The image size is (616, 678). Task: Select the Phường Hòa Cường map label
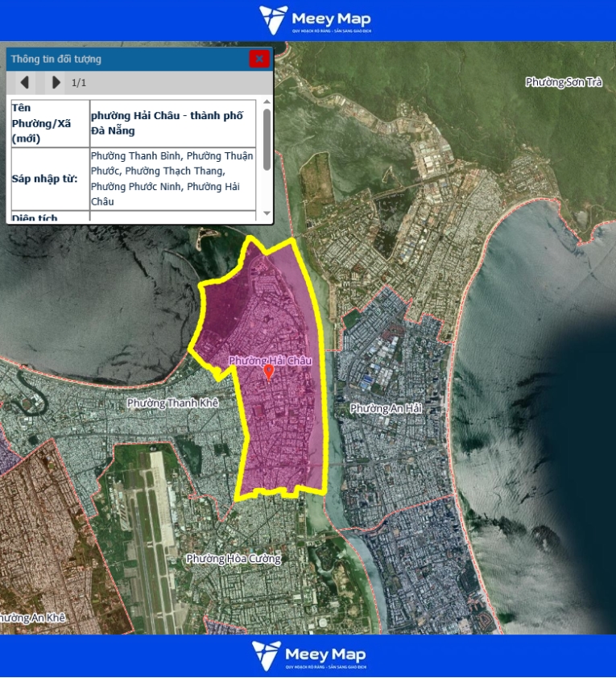click(234, 559)
